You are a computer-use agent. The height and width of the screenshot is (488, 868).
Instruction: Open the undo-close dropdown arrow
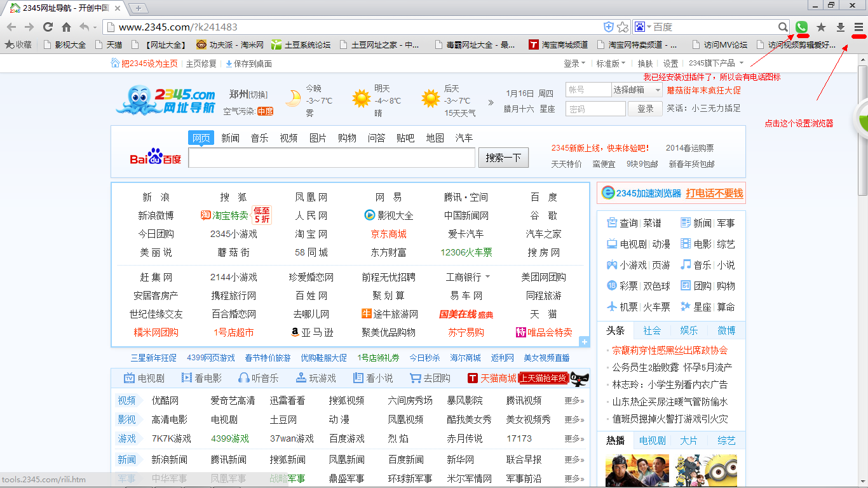pos(95,27)
